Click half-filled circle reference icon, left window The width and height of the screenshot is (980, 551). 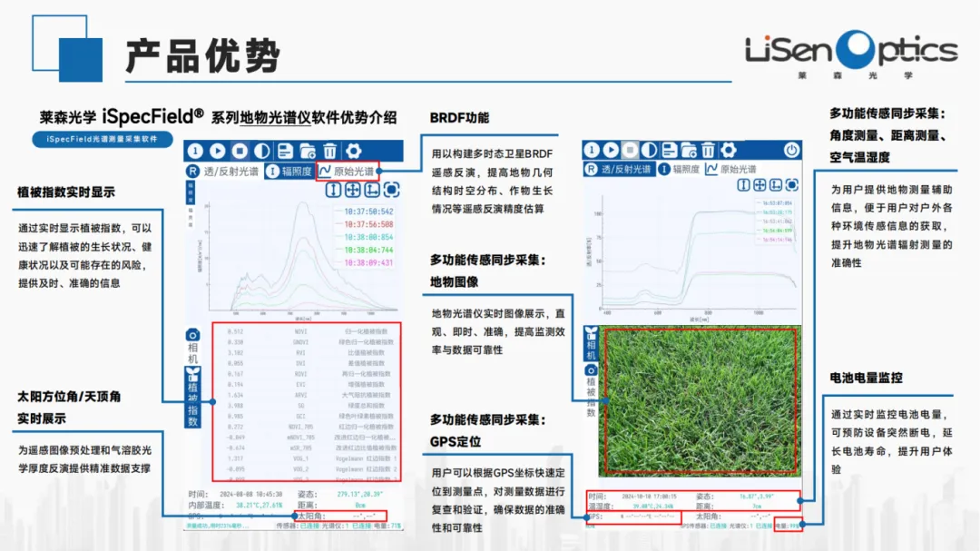[262, 151]
